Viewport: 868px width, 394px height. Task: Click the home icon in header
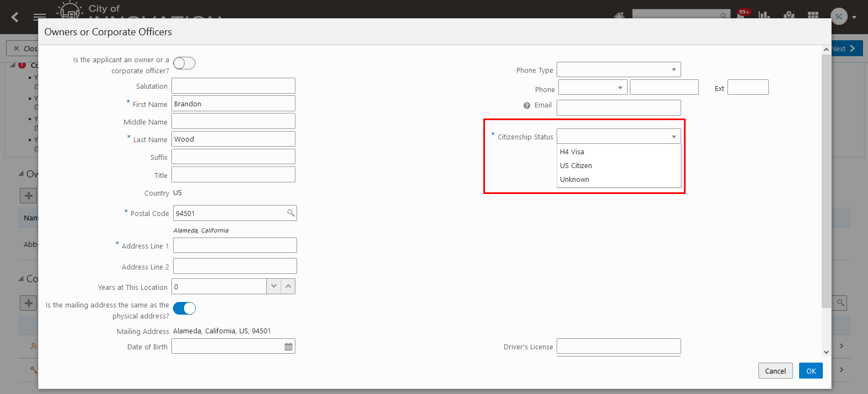[619, 15]
